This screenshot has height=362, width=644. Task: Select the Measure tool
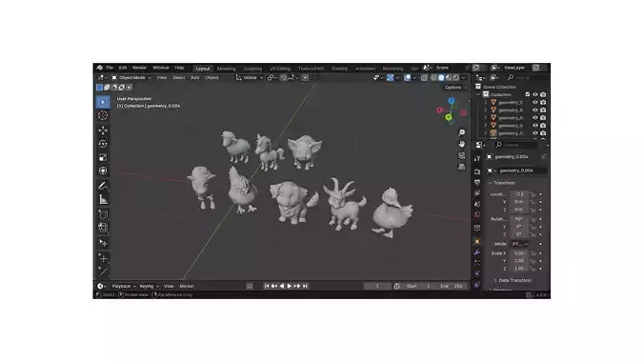point(103,200)
